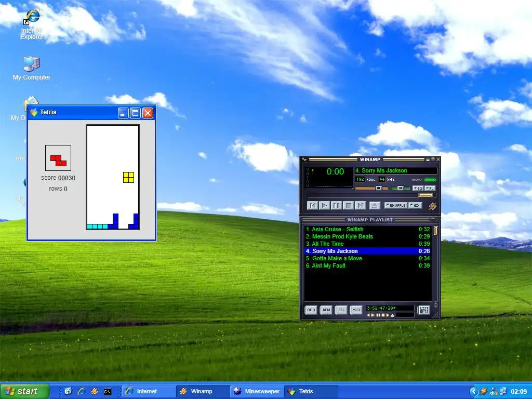Click mini stop button in playlist footer

click(x=383, y=315)
